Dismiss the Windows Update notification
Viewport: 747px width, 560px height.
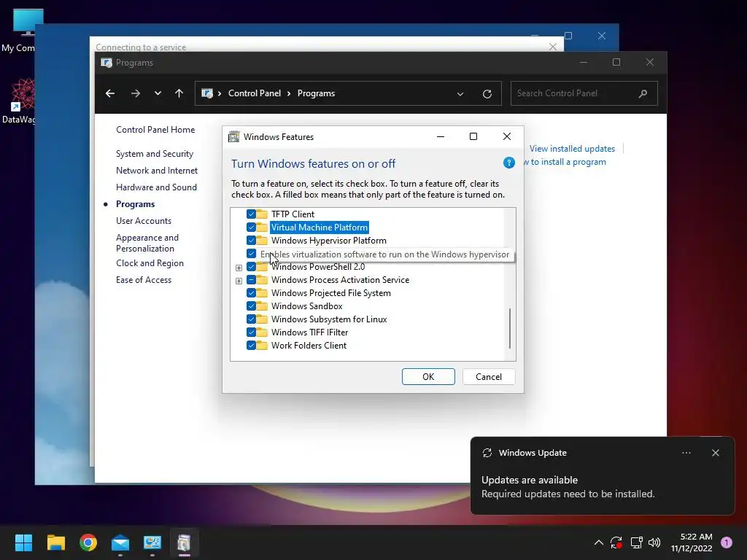tap(716, 453)
